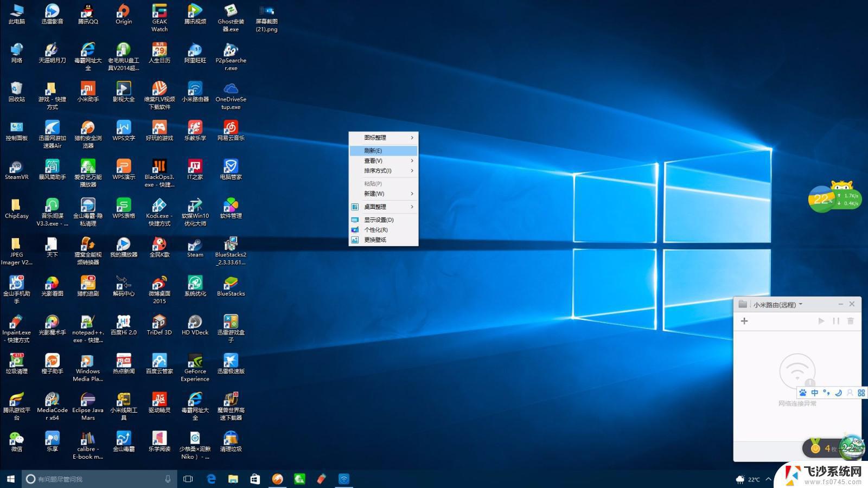Open the IME toolbox grid icon
The image size is (868, 488).
(x=861, y=393)
